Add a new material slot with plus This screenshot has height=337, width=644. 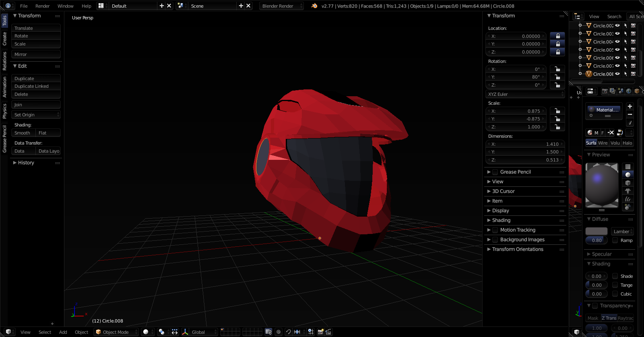point(630,106)
